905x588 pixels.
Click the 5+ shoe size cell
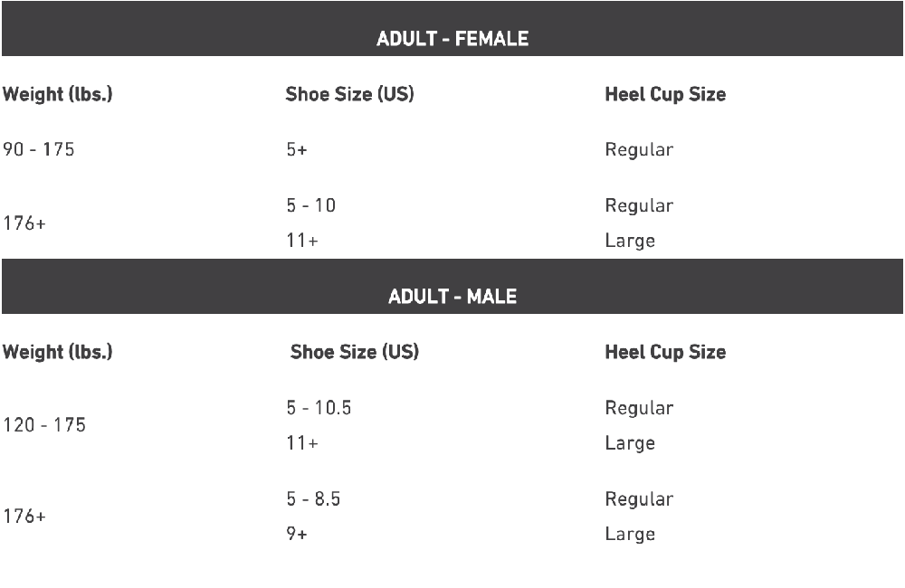(x=297, y=149)
